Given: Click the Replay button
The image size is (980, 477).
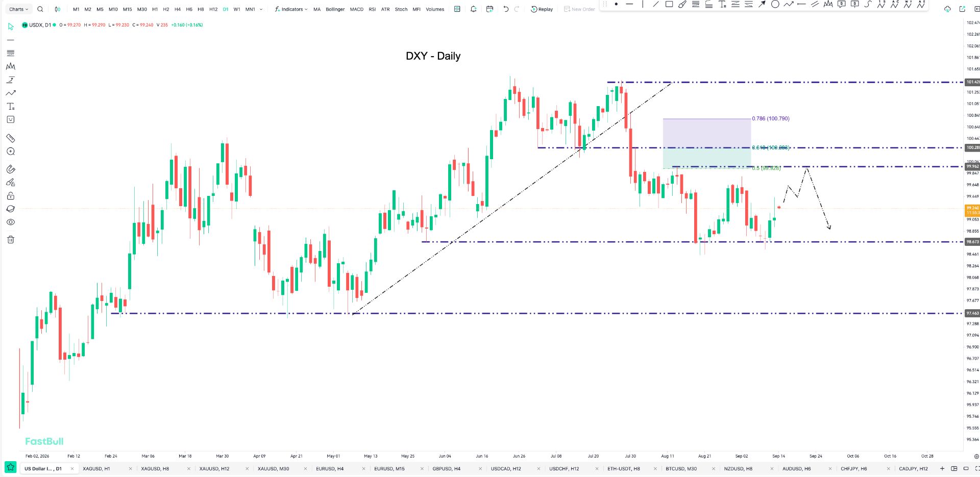Looking at the screenshot, I should click(542, 9).
